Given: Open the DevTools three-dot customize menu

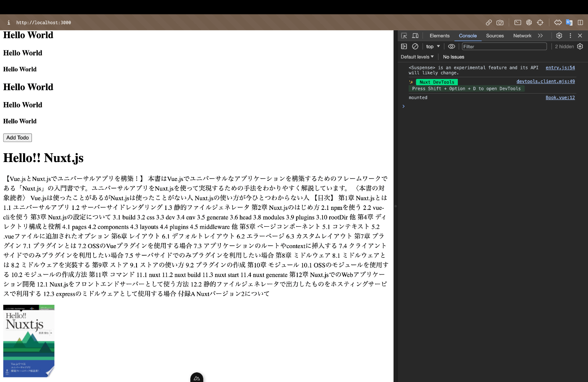Looking at the screenshot, I should click(x=570, y=36).
